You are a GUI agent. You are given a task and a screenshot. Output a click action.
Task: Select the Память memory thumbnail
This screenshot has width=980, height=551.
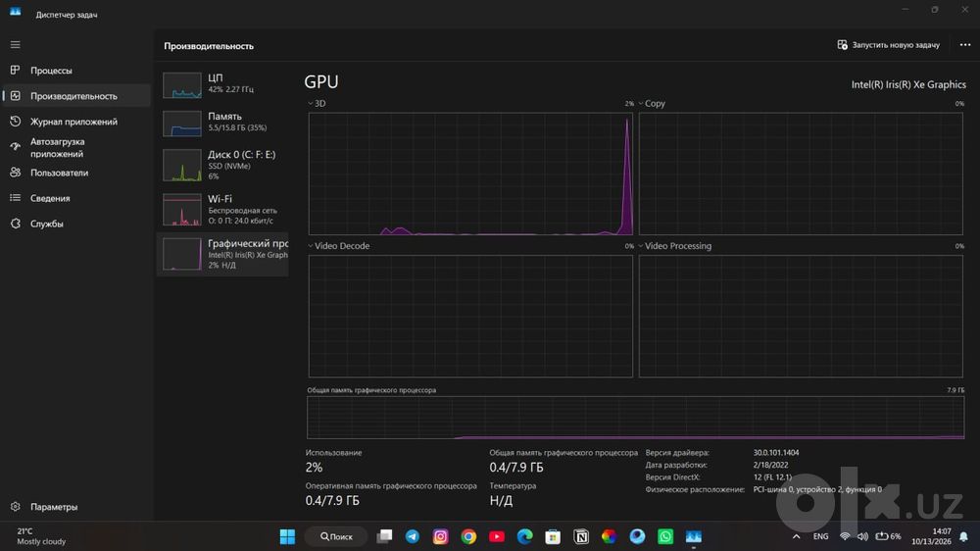tap(182, 124)
